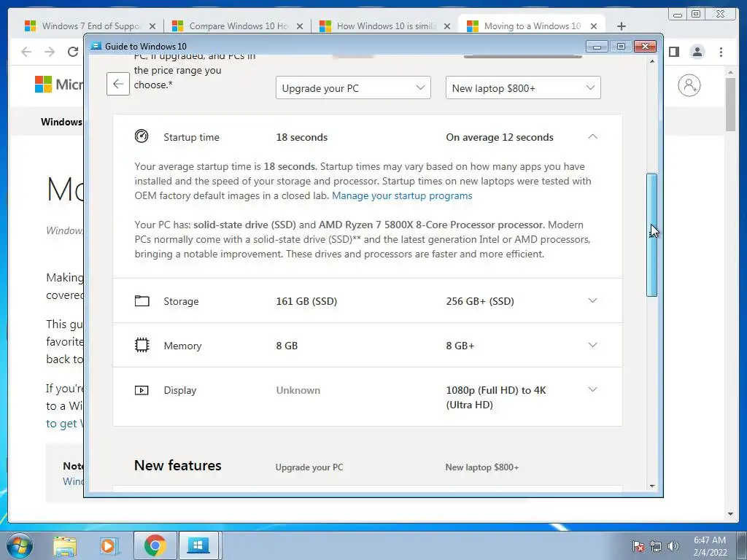Viewport: 747px width, 560px height.
Task: Click the 8 GB memory value
Action: point(287,346)
